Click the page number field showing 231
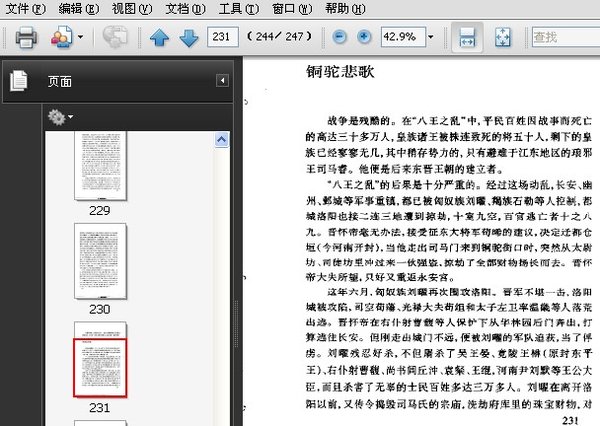 tap(223, 37)
